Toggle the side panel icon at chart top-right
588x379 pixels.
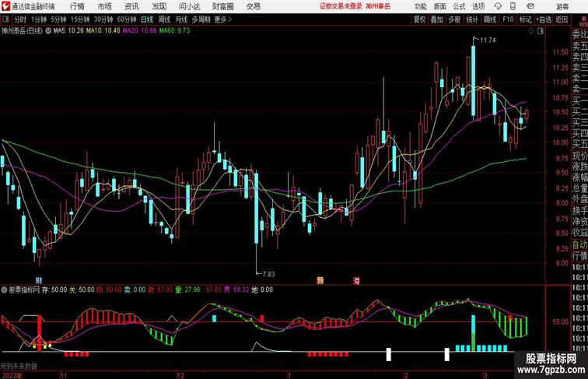point(541,31)
